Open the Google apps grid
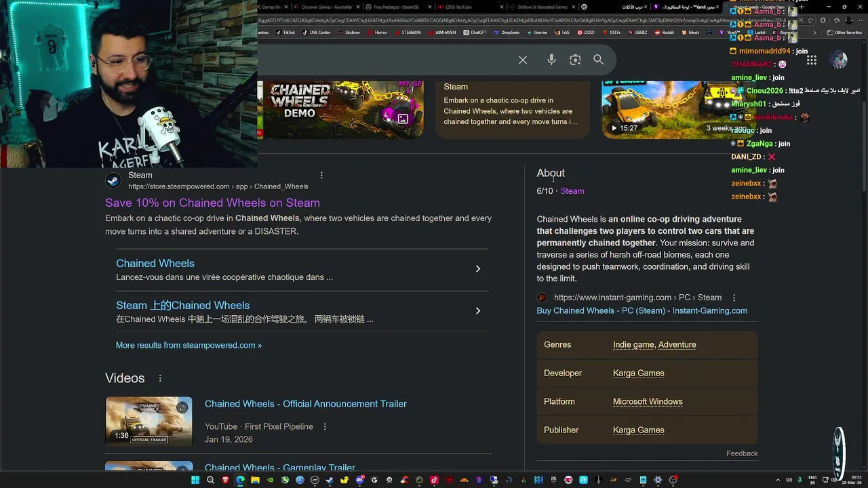Image resolution: width=868 pixels, height=488 pixels. [812, 60]
